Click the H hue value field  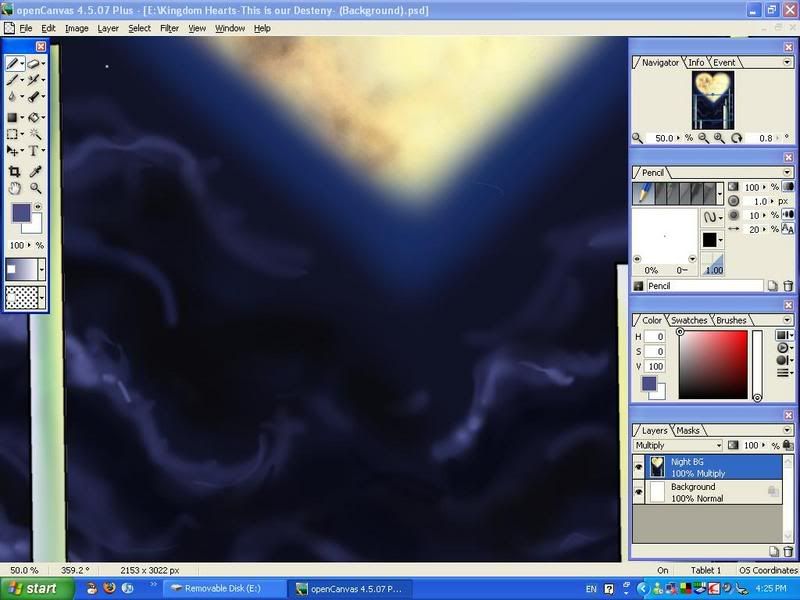click(x=654, y=337)
